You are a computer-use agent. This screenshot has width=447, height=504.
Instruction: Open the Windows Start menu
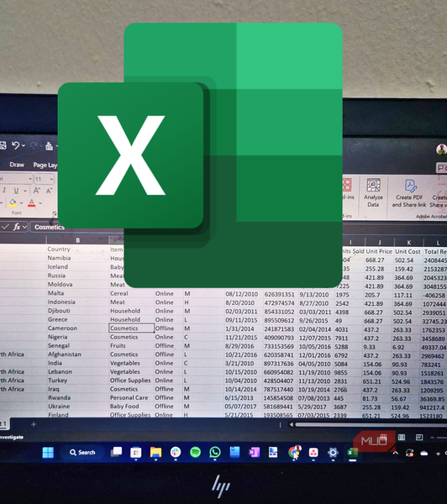pos(48,453)
